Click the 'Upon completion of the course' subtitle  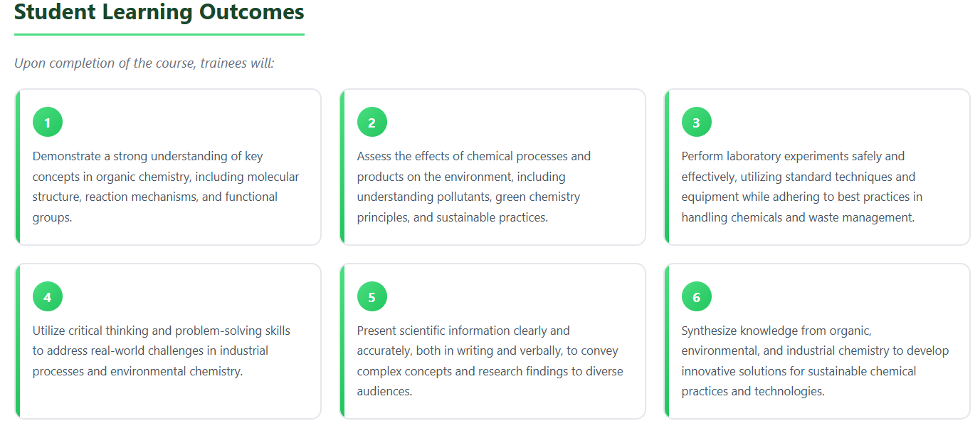[144, 63]
